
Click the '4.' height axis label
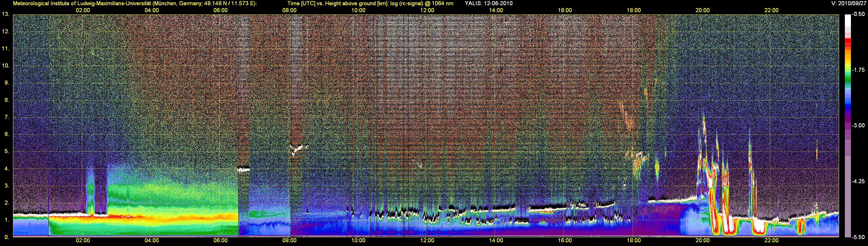point(7,168)
